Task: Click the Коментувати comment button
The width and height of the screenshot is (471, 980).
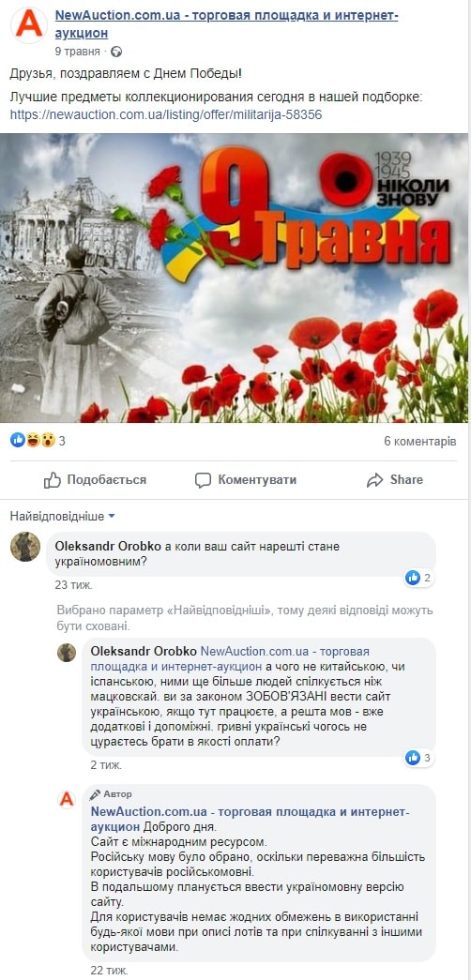Action: pyautogui.click(x=245, y=480)
